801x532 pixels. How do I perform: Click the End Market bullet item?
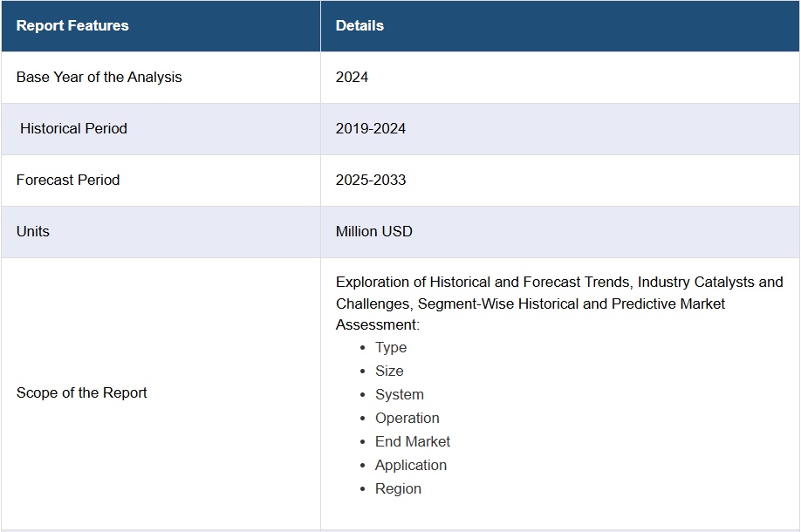(x=412, y=441)
